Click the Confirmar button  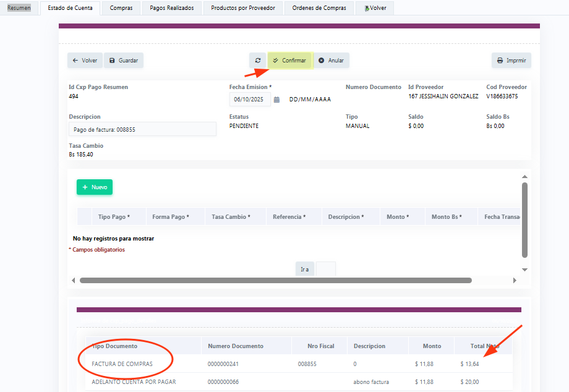click(289, 61)
